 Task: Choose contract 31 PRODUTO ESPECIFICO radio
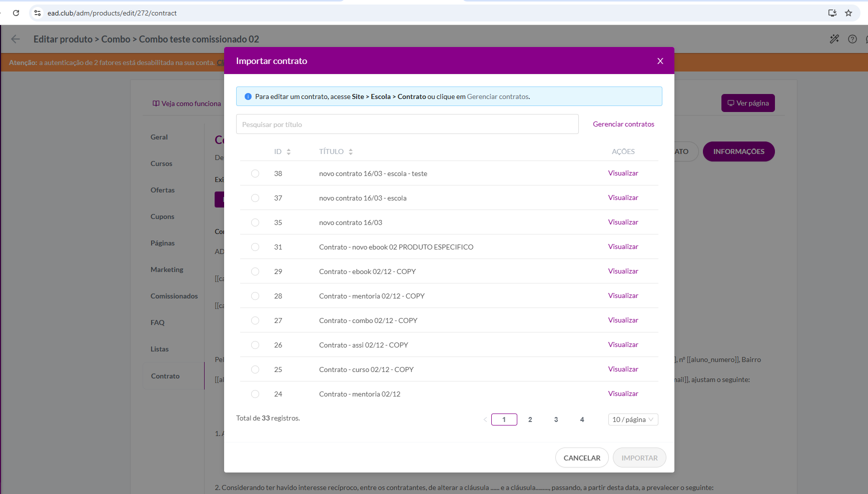tap(255, 247)
